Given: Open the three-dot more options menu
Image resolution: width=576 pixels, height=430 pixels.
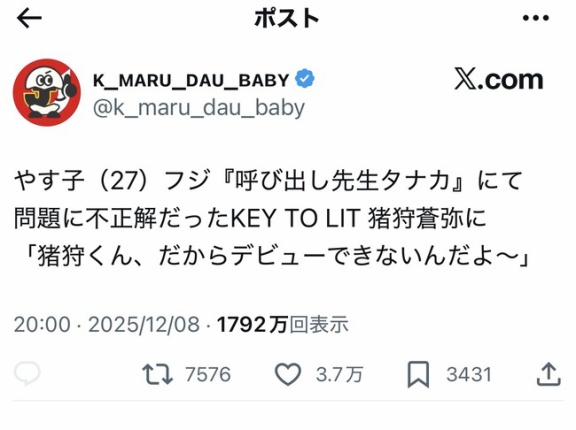Looking at the screenshot, I should click(x=536, y=18).
